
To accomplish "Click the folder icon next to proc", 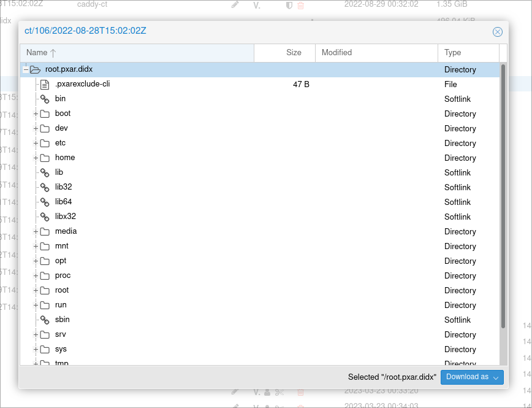I will click(45, 275).
